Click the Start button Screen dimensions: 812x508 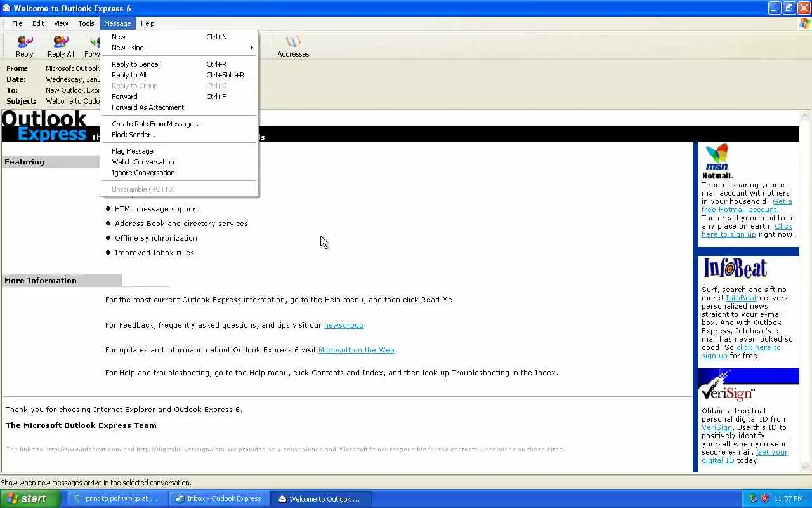(x=30, y=498)
